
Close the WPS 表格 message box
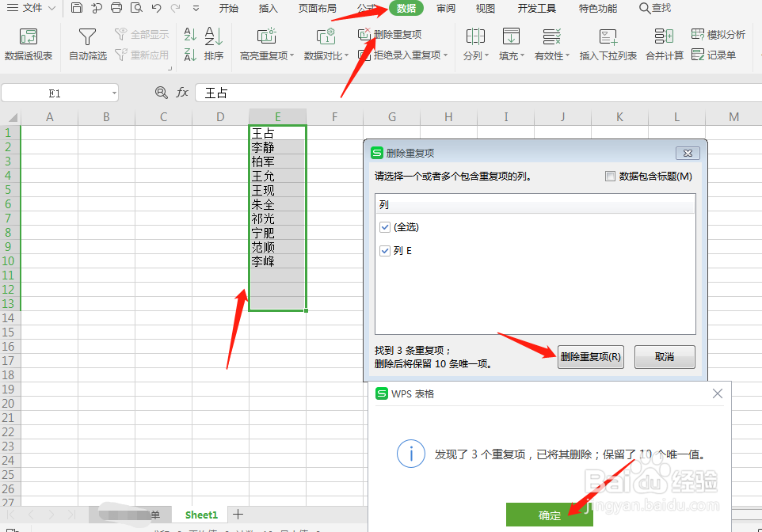718,393
